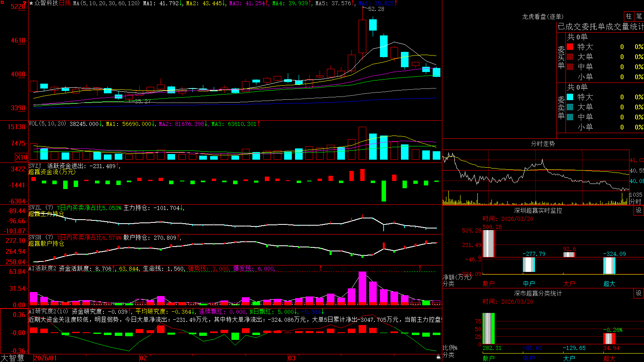Click the red 特大 buy-order color swatch

[570, 47]
